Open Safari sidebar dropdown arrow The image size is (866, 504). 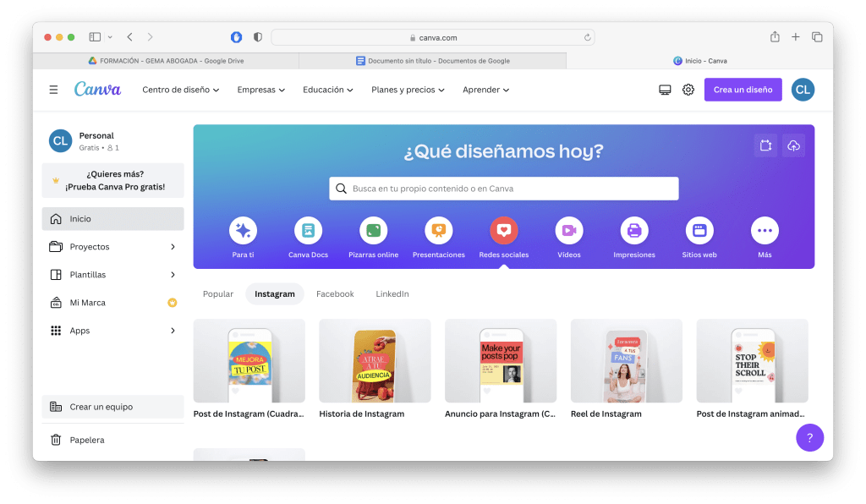pos(110,37)
